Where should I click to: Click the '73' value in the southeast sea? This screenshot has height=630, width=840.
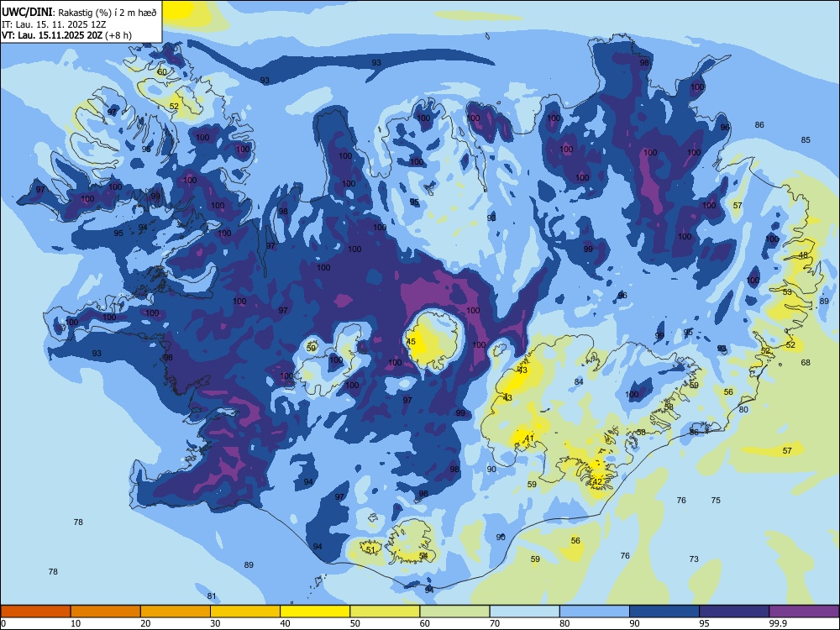(694, 559)
